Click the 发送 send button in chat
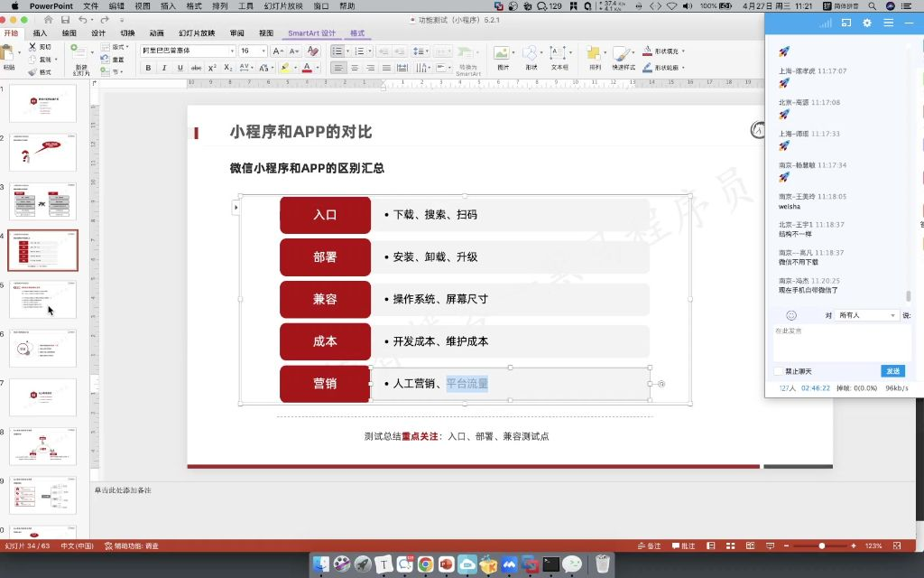Image resolution: width=924 pixels, height=578 pixels. tap(892, 371)
